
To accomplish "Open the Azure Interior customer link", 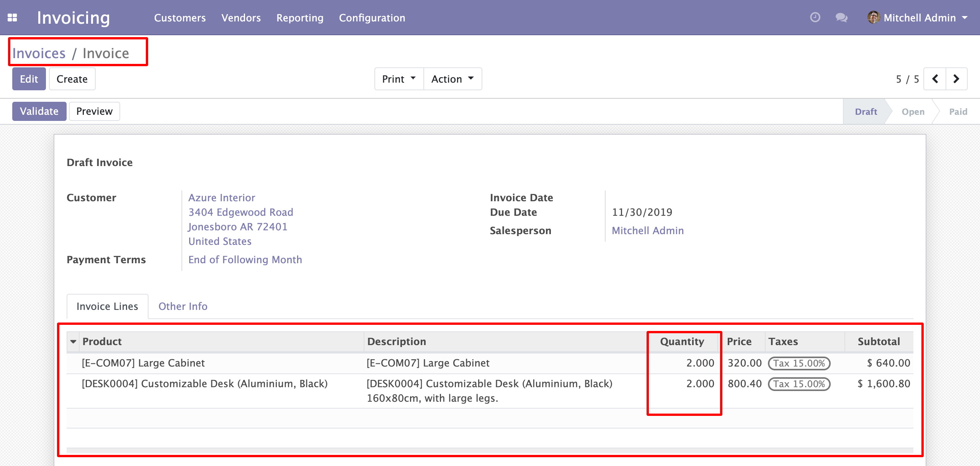I will click(221, 198).
